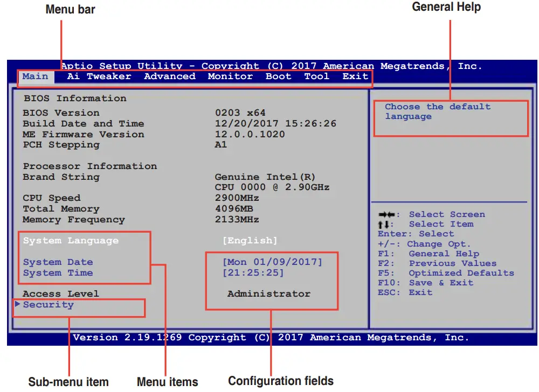Image resolution: width=539 pixels, height=392 pixels.
Task: Open the Exit menu
Action: pos(355,76)
